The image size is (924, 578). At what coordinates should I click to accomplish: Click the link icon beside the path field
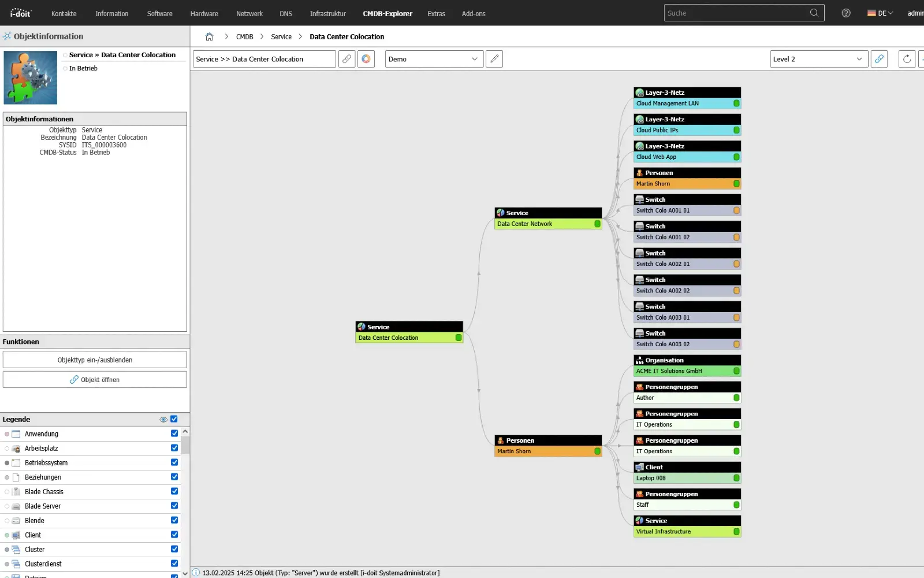click(x=346, y=58)
